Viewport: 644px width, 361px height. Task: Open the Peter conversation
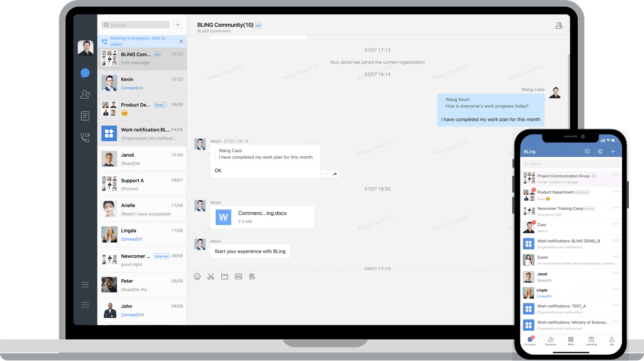click(142, 285)
